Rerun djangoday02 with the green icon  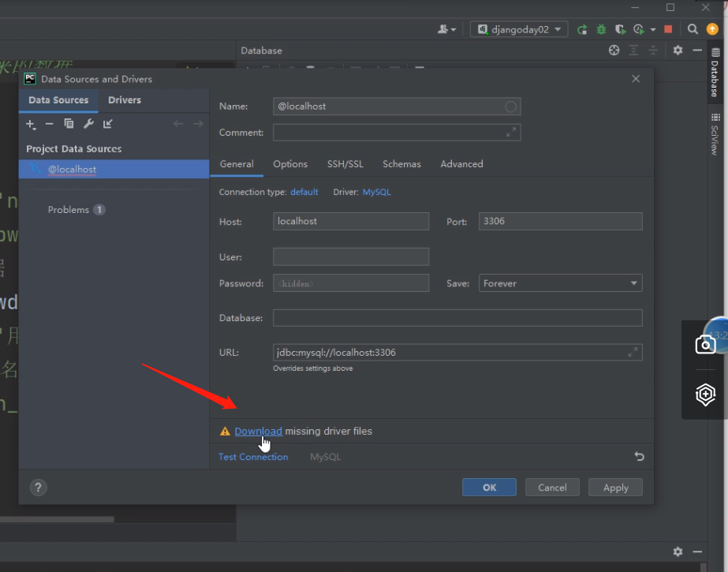pyautogui.click(x=582, y=30)
